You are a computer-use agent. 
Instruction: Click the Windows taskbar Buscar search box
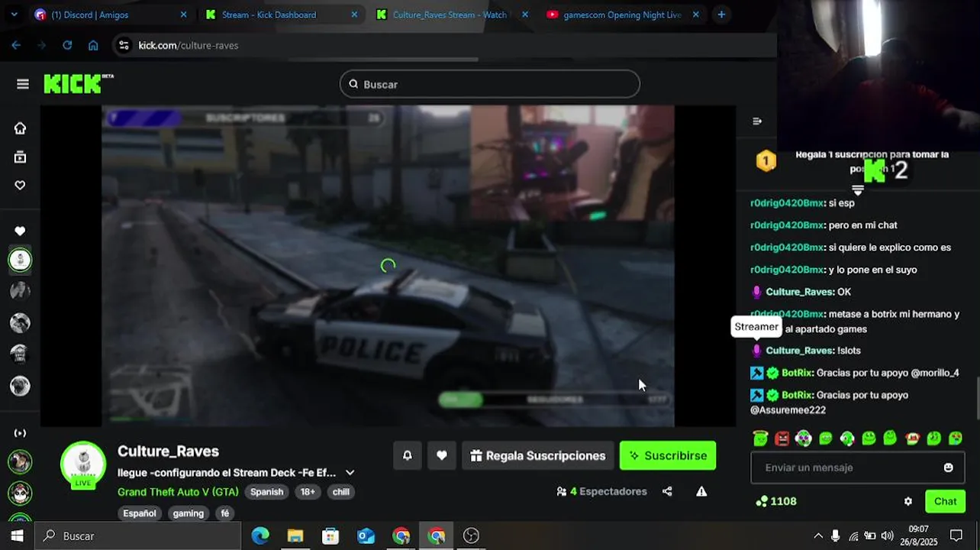pyautogui.click(x=137, y=535)
